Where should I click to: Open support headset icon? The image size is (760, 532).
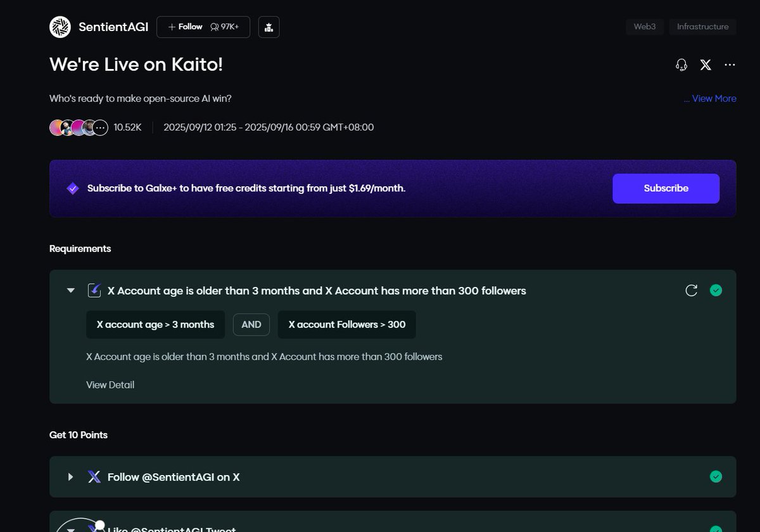681,65
